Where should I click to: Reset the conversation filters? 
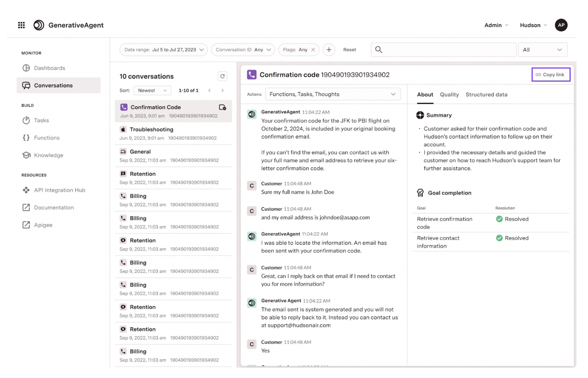pos(349,50)
